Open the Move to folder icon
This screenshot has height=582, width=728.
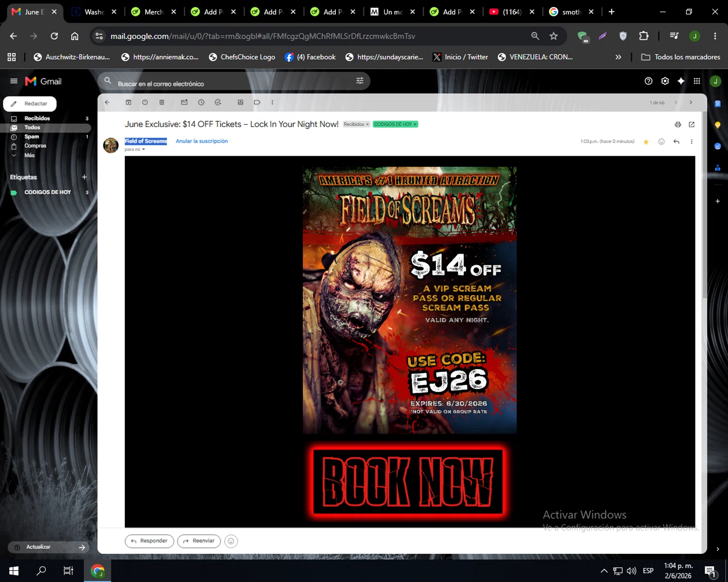240,102
